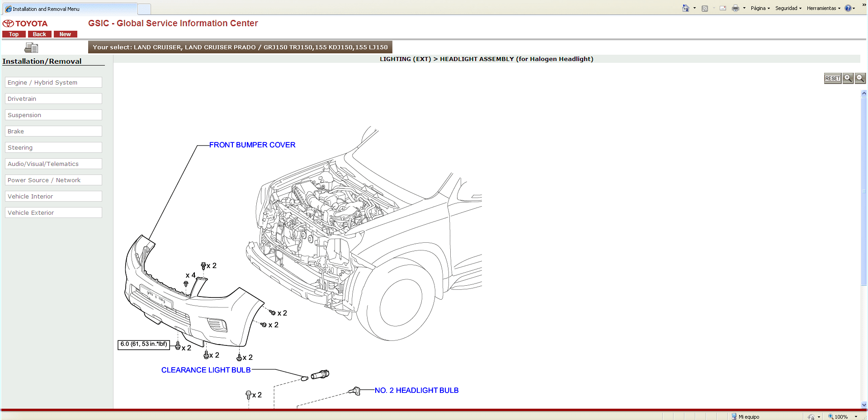The height and width of the screenshot is (420, 868).
Task: Click the browser home icon
Action: 685,8
